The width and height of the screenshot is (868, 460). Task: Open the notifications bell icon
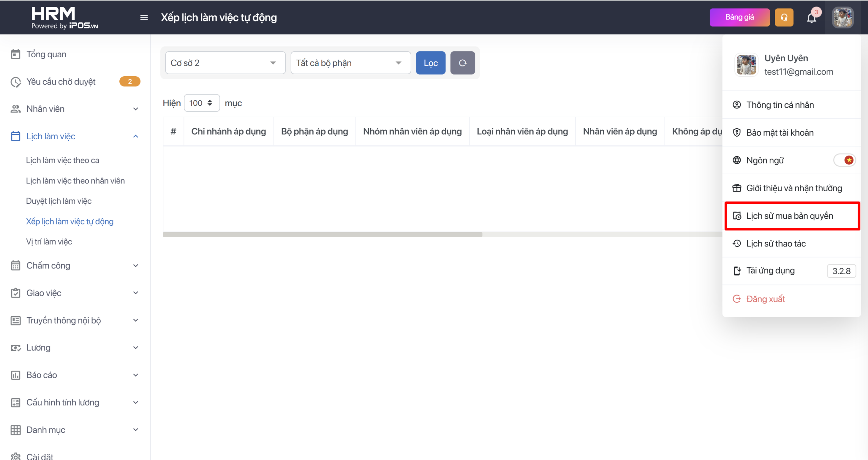click(811, 18)
